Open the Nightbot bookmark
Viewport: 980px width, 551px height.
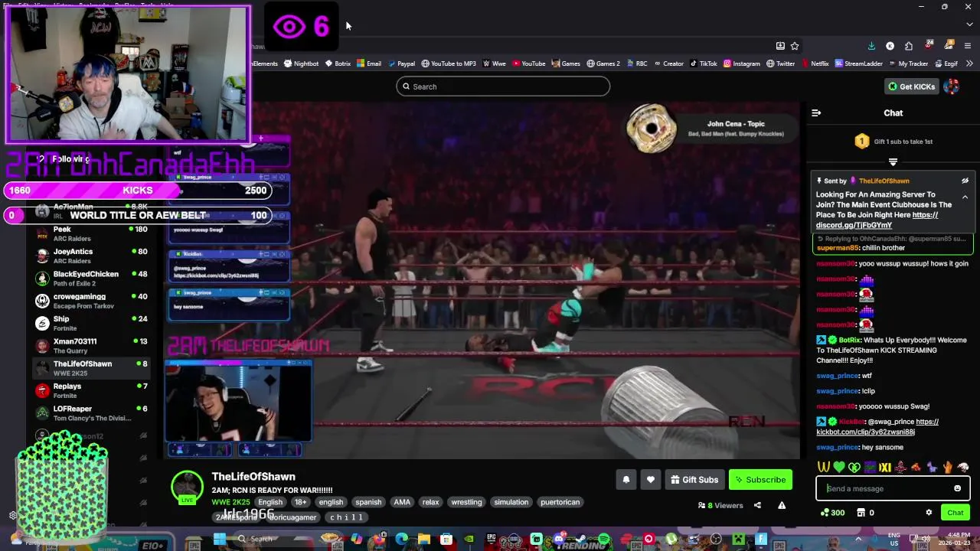click(301, 64)
